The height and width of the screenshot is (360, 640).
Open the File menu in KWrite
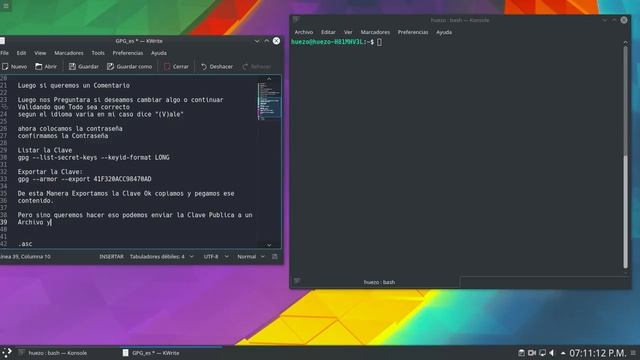tap(4, 53)
